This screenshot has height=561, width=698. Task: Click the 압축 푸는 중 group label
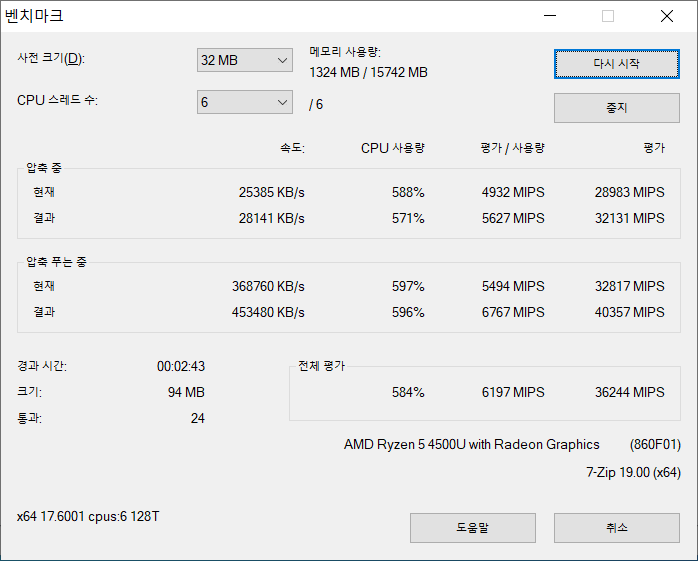pos(56,262)
